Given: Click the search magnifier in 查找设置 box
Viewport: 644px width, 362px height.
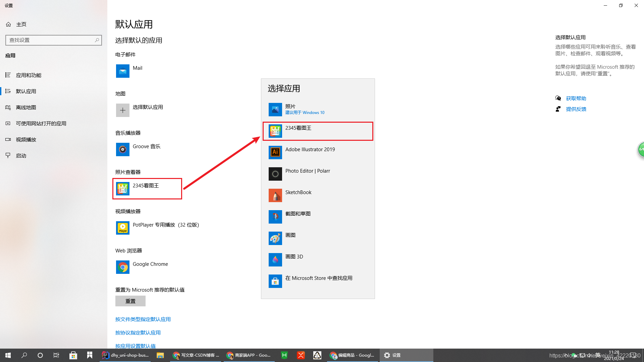Looking at the screenshot, I should (97, 40).
